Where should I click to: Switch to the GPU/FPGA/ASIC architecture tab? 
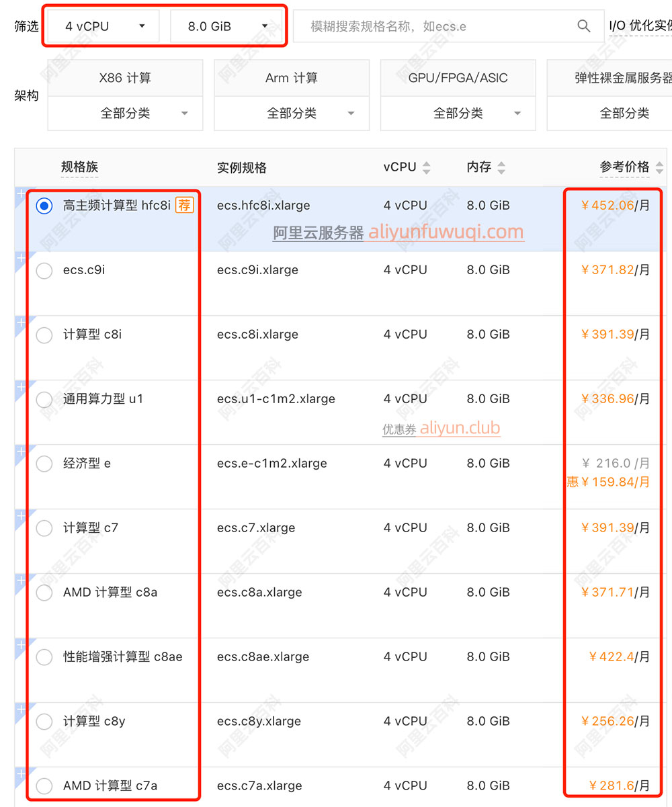(458, 78)
